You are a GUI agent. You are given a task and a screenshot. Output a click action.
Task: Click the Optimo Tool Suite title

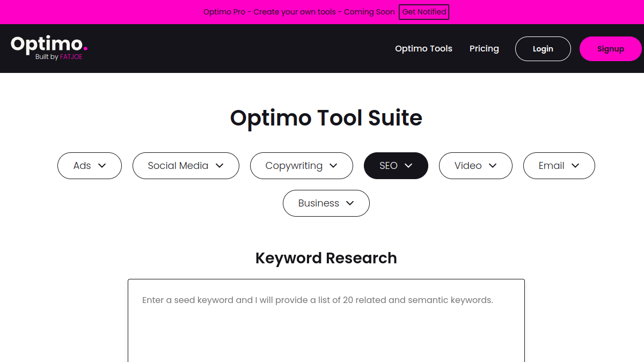(326, 118)
